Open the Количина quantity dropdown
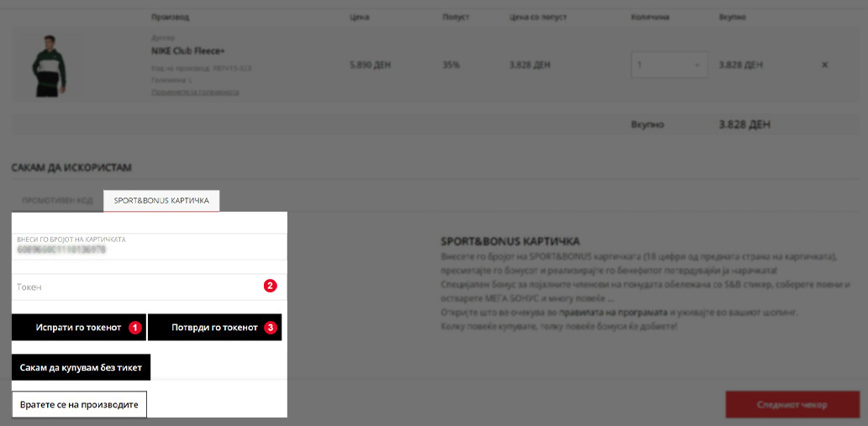Screen dimensions: 868x426 click(x=669, y=65)
